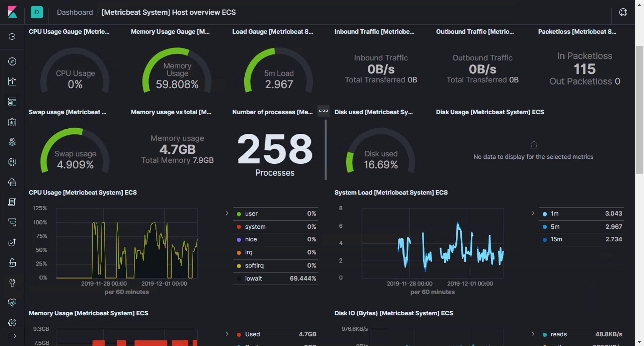Image resolution: width=644 pixels, height=346 pixels.
Task: Toggle 1m series in load legend
Action: click(x=581, y=214)
